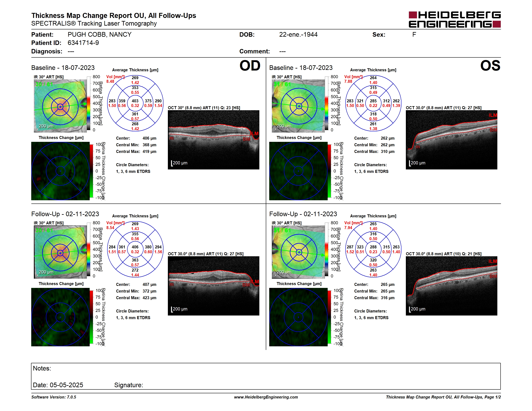532x411 pixels.
Task: Open the OCT B-scan captioned 'ART (10) Q: 21'
Action: pos(451,286)
